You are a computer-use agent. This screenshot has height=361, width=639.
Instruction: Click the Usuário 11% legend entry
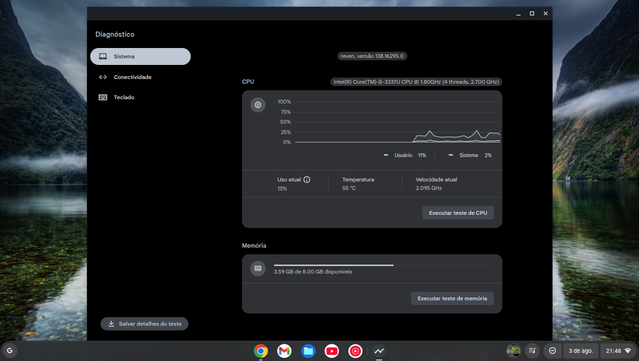(405, 155)
